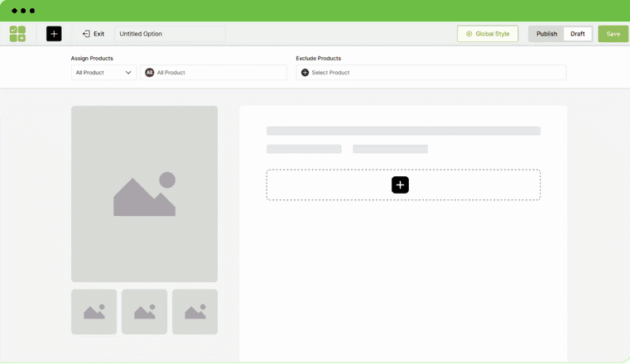Click the Save button
Screen dimensions: 630x364
tap(613, 34)
